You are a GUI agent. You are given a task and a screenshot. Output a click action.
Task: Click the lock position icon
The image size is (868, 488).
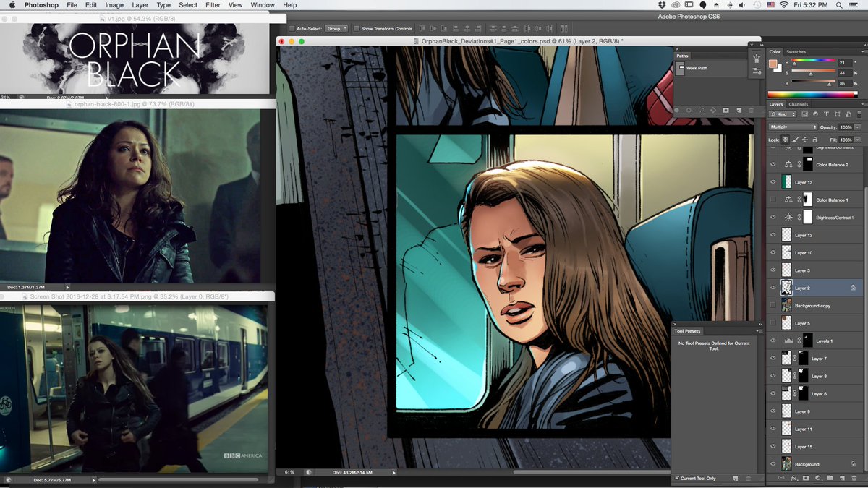[x=805, y=140]
